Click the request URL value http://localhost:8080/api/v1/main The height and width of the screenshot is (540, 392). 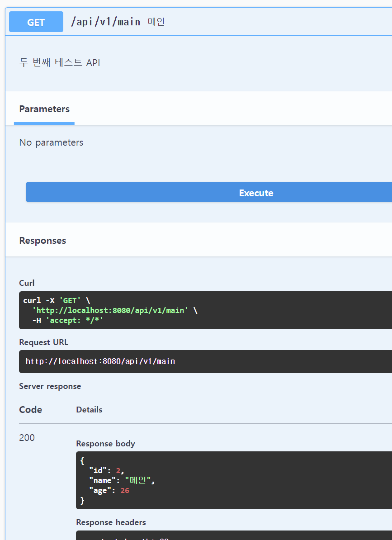100,361
